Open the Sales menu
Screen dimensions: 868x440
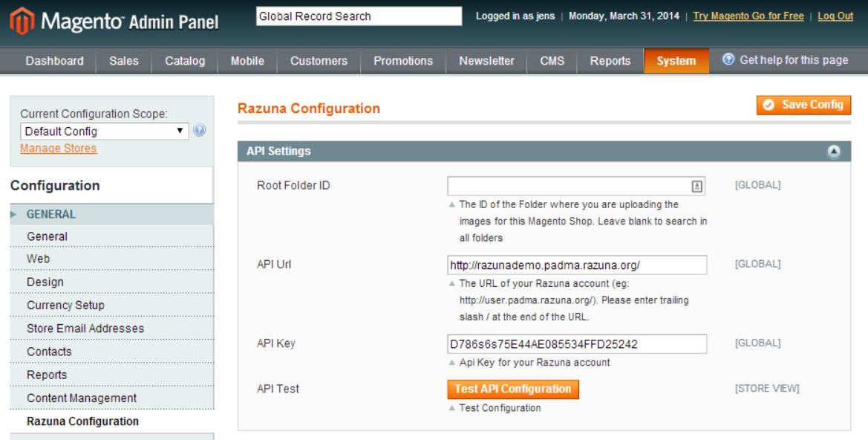pos(123,61)
